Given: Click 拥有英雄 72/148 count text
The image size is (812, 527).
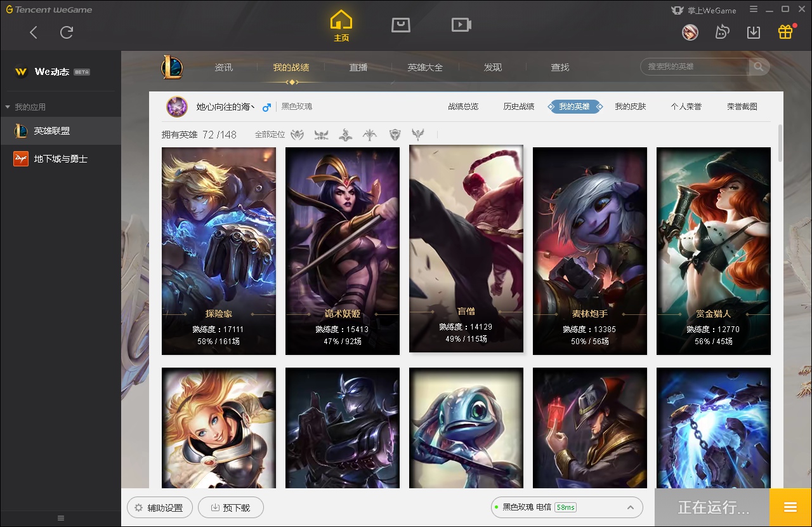Looking at the screenshot, I should click(199, 135).
